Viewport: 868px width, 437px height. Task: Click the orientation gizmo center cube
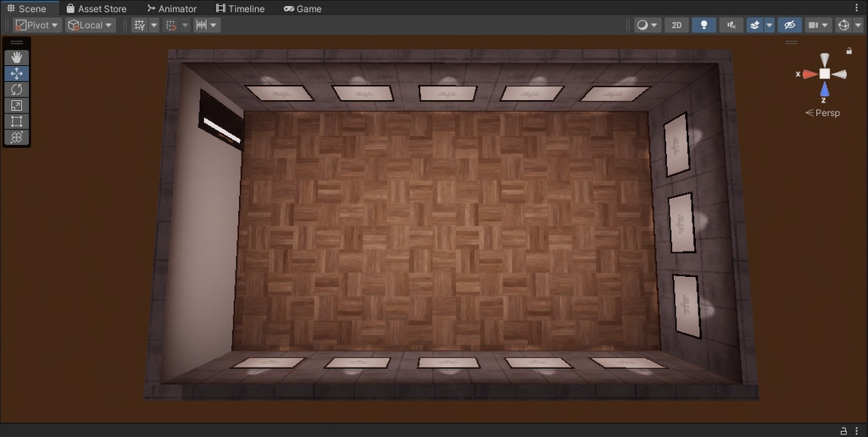pyautogui.click(x=825, y=75)
